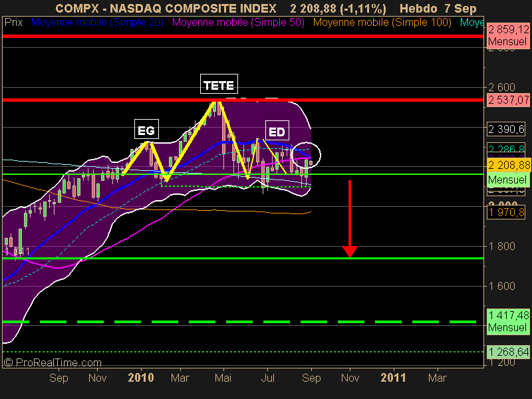Click the "Moyenne mobile (Simple 100)" legend label
The image size is (532, 399).
click(x=382, y=23)
